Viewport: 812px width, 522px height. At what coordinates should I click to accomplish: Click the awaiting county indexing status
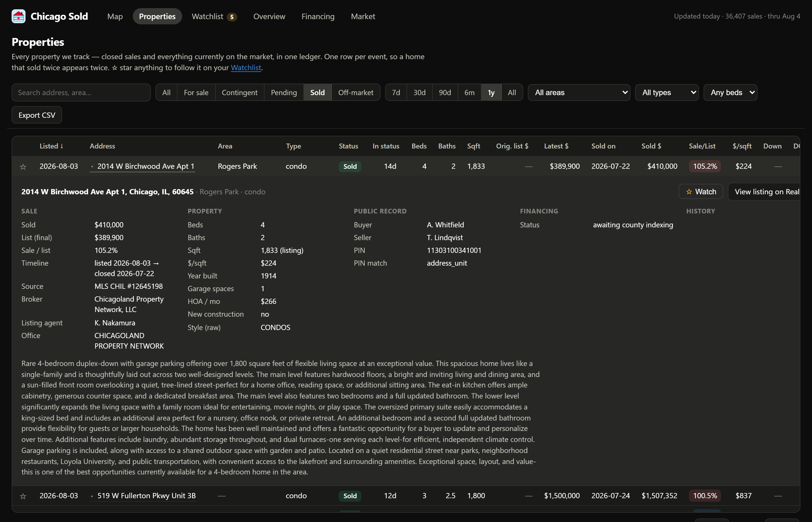[633, 225]
